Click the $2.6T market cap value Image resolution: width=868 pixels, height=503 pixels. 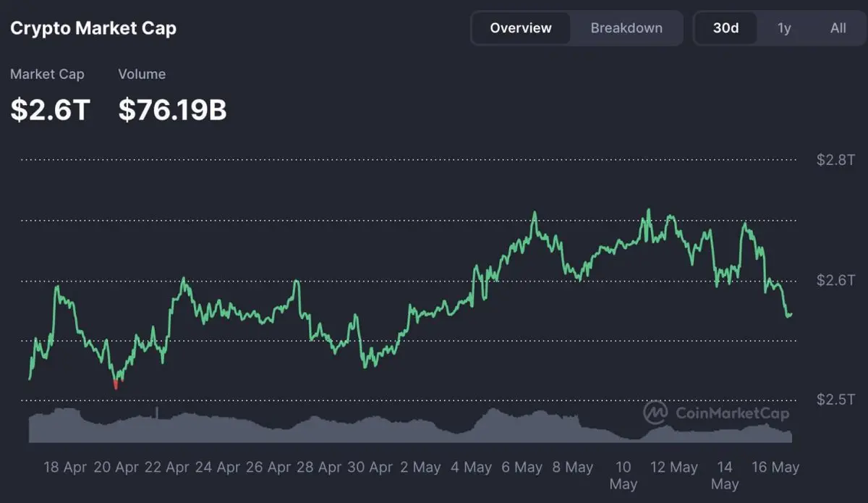tap(50, 109)
